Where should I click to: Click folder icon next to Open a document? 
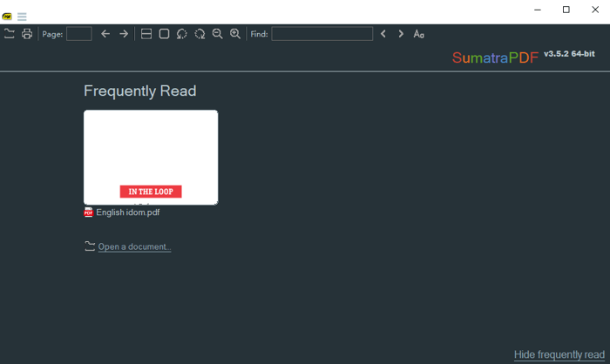(90, 246)
